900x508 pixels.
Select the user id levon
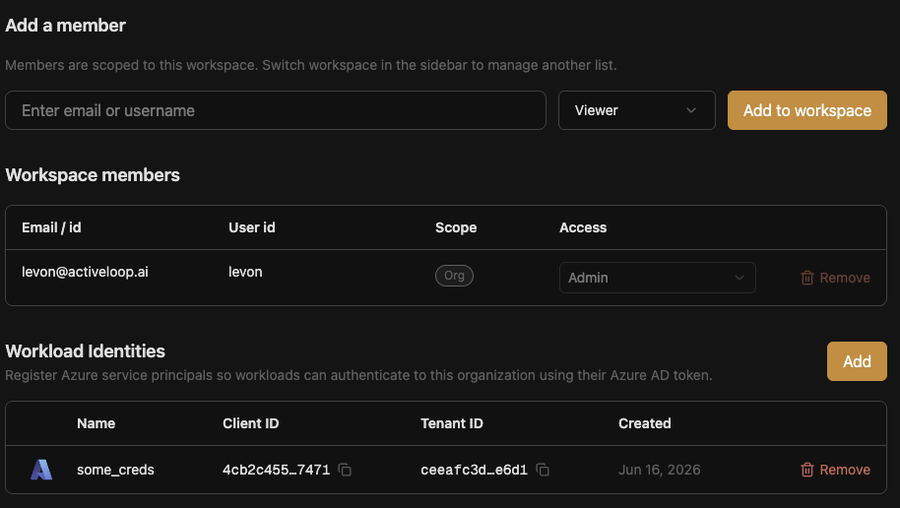click(x=245, y=272)
